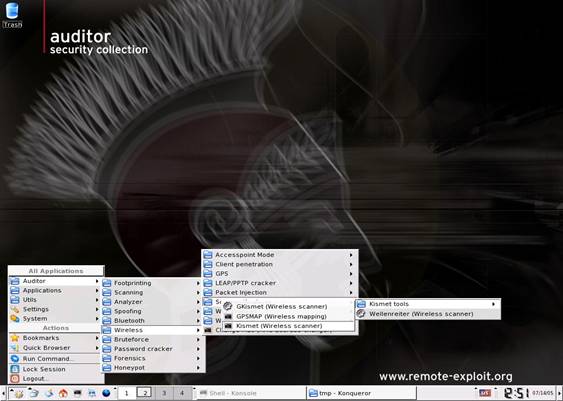Click the panel icon right of the terminal
Screen dimensions: 563x401
92,393
